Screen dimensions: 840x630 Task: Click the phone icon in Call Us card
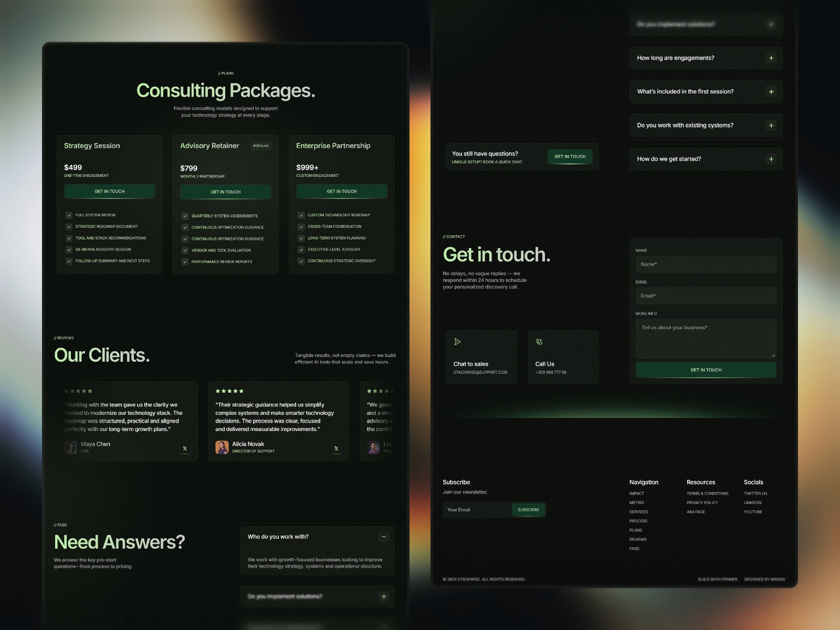pos(539,342)
